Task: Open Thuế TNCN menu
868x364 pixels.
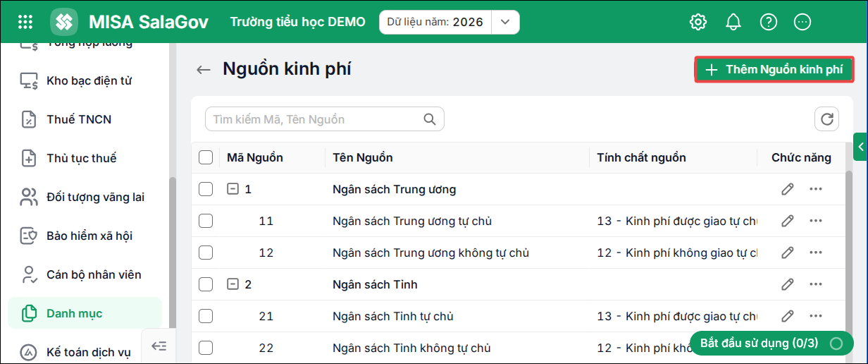Action: point(79,119)
